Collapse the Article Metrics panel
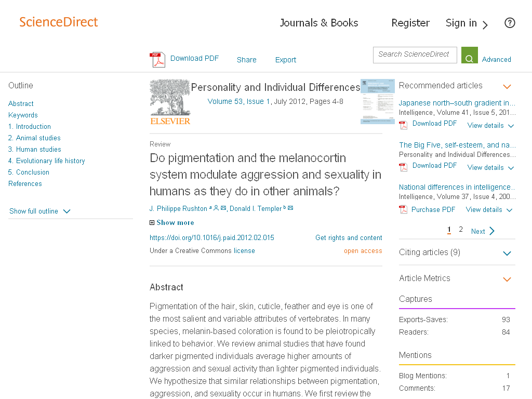Image resolution: width=532 pixels, height=399 pixels. coord(507,279)
